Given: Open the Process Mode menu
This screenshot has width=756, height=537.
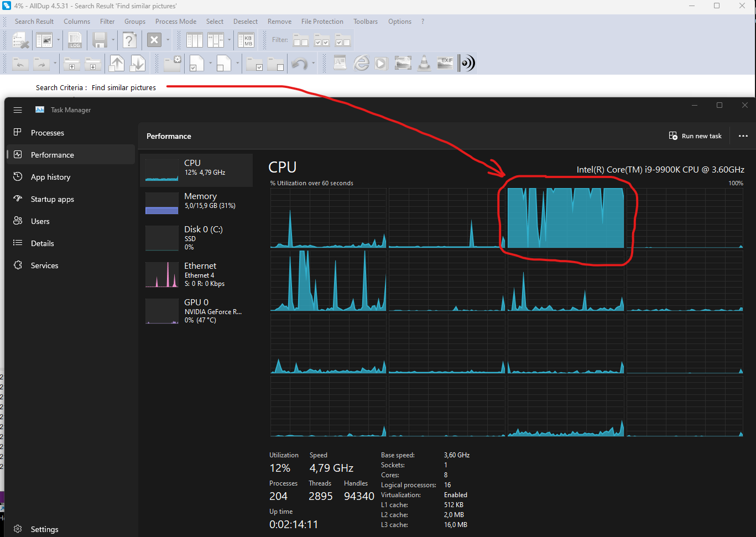Looking at the screenshot, I should (175, 22).
